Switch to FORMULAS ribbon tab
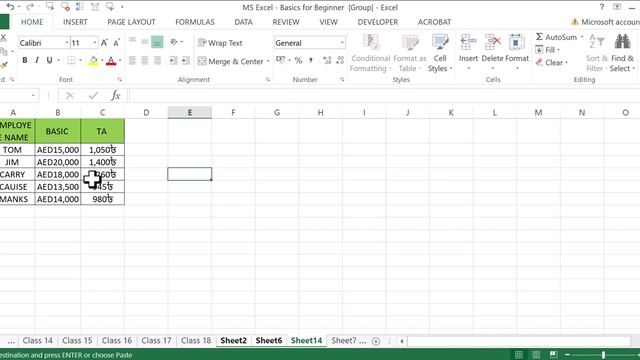The image size is (640, 360). (x=195, y=22)
